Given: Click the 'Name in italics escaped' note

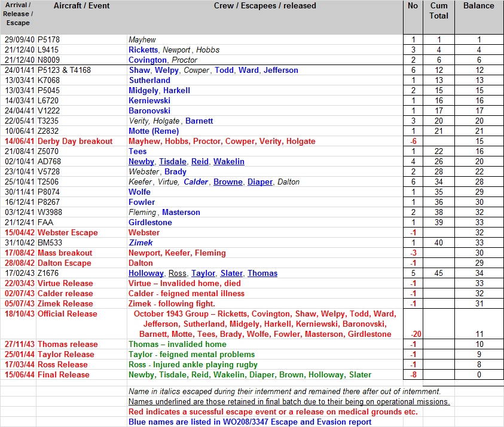Looking at the screenshot, I should 285,392.
